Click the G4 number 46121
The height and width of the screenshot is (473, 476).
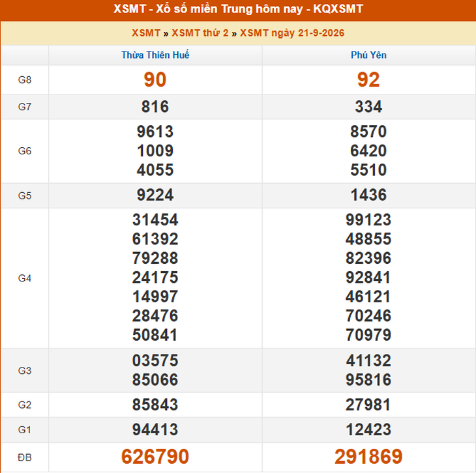click(368, 296)
